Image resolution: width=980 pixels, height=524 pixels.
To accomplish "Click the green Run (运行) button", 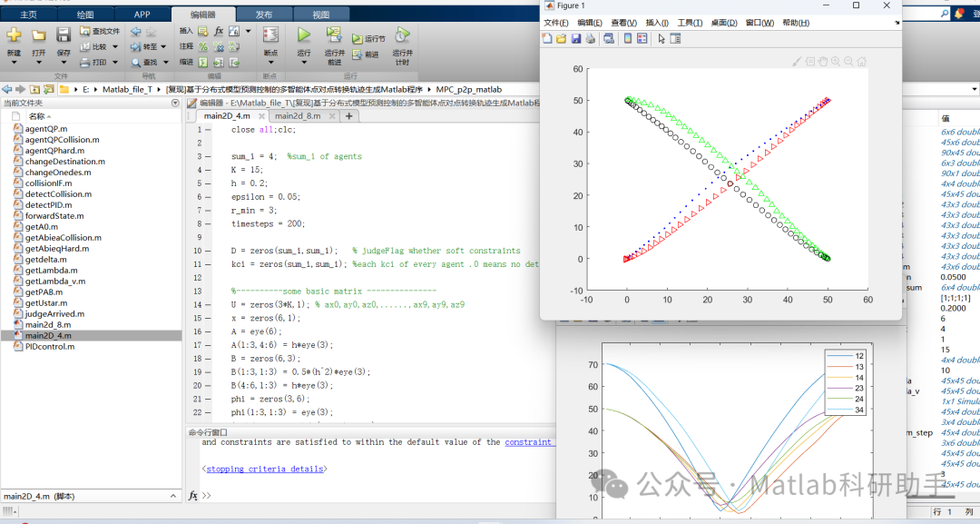I will tap(304, 35).
